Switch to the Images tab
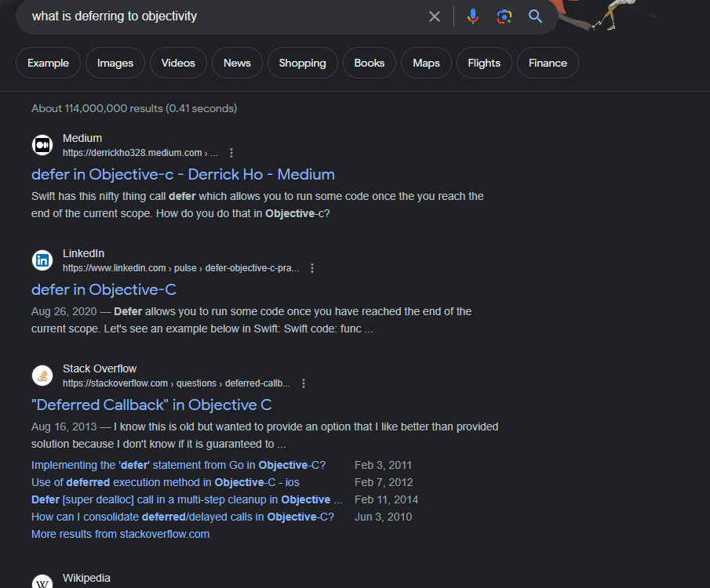The height and width of the screenshot is (588, 710). coord(115,63)
